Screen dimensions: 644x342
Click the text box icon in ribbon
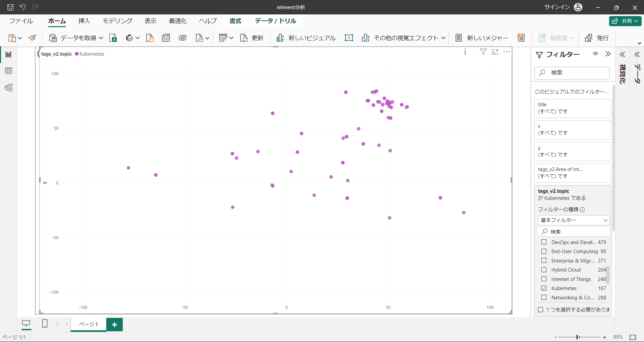coord(349,38)
